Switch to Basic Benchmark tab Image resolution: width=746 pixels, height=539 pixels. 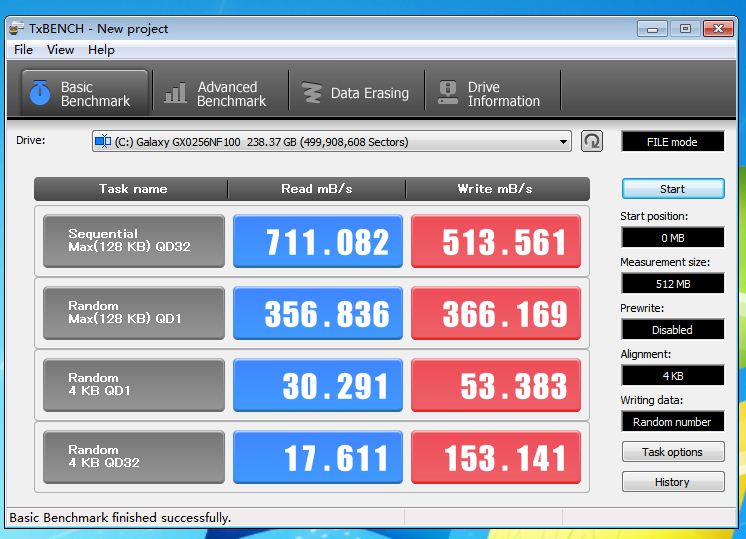tap(85, 93)
